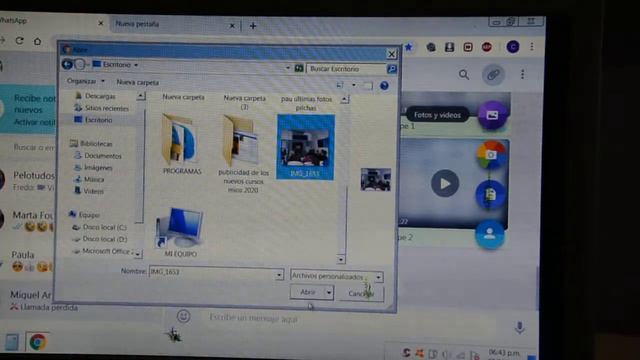Viewport: 640px width, 360px height.
Task: Click the Chrome bookmark star icon
Action: point(409,47)
